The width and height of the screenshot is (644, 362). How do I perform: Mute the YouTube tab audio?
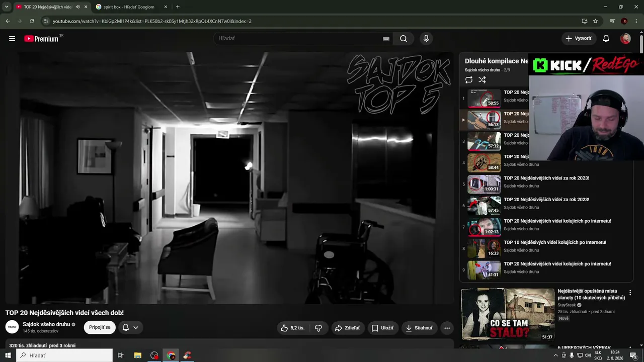pyautogui.click(x=77, y=7)
